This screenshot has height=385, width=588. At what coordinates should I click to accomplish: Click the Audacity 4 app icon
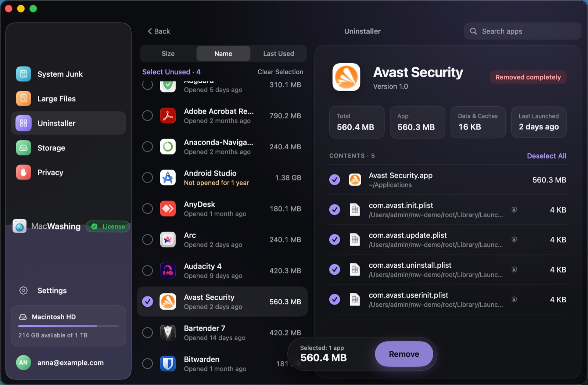168,271
